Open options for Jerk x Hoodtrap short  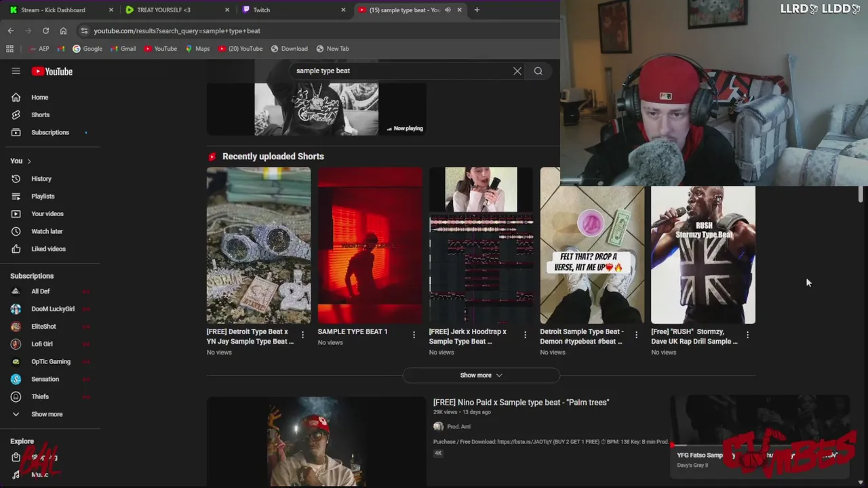[x=525, y=335]
